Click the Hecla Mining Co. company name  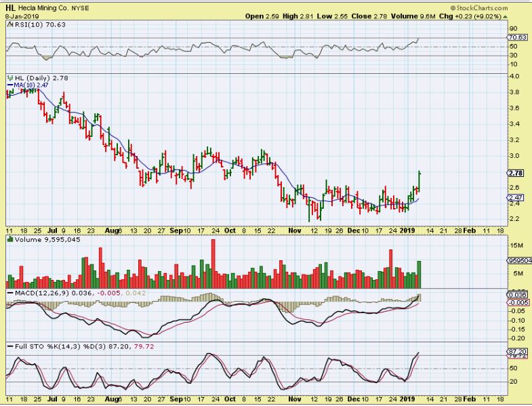point(43,8)
